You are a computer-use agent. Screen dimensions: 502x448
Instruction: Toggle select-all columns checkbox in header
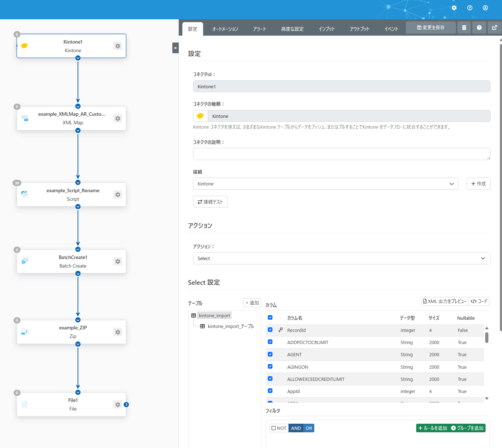[x=270, y=318]
